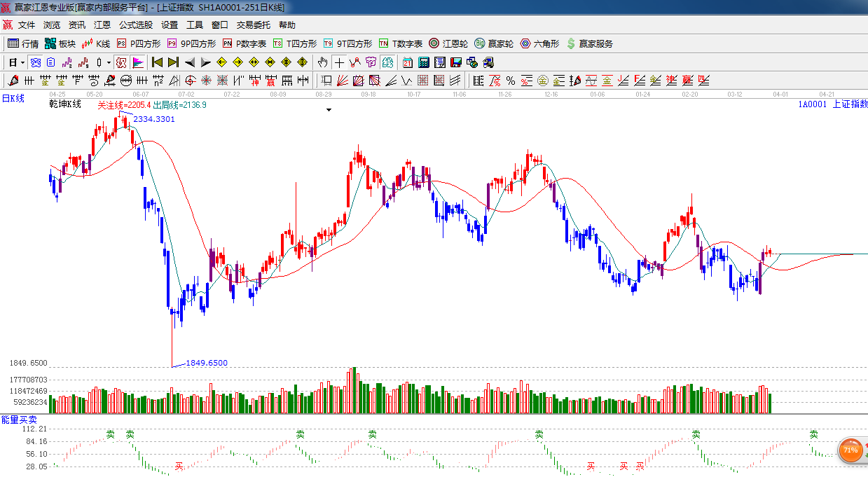Toggle the flag indicator button in toolbar
The image size is (868, 477).
pos(138,62)
